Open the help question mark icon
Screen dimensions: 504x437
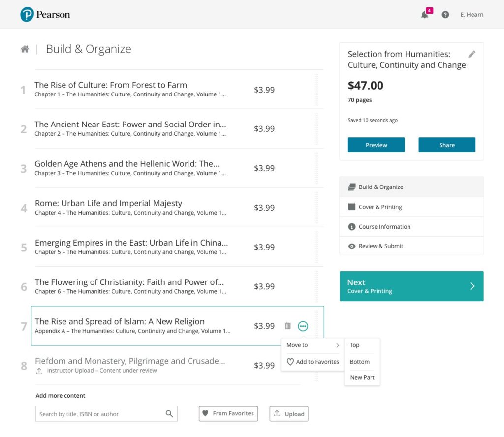click(445, 15)
